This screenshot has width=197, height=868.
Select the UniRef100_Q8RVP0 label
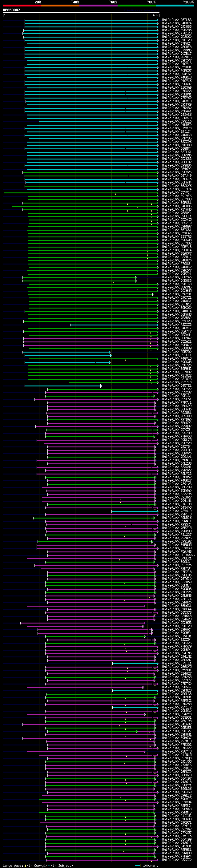177,454
